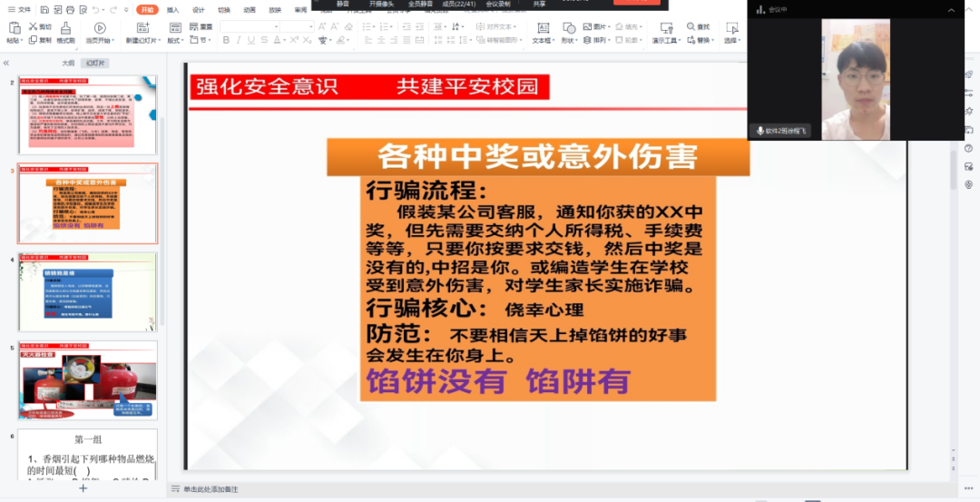Toggle Italic formatting
The image size is (980, 502).
click(x=240, y=40)
